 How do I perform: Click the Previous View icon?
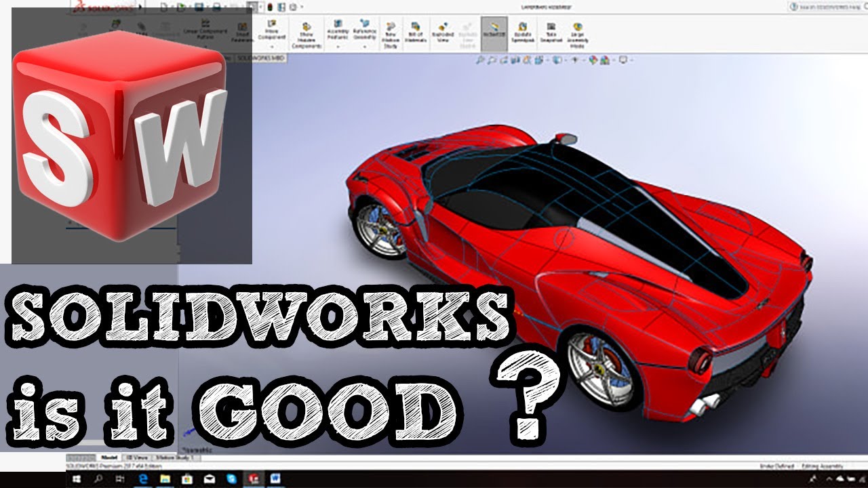coord(504,60)
